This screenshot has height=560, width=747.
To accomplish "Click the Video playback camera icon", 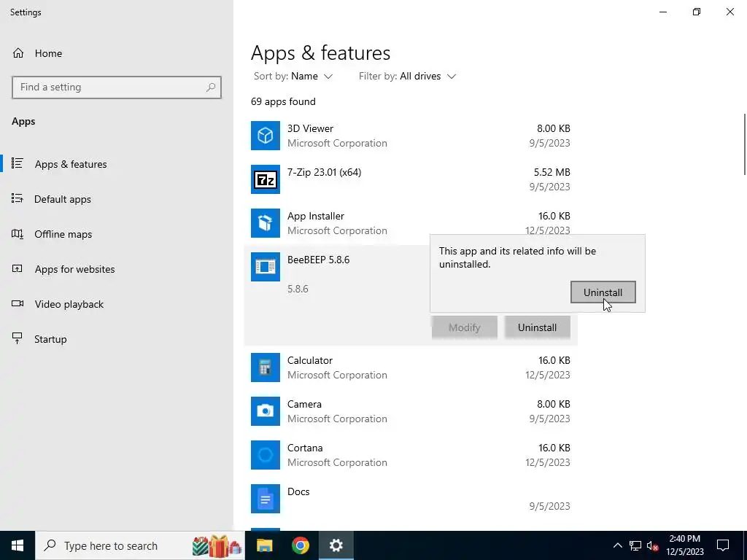I will (18, 303).
